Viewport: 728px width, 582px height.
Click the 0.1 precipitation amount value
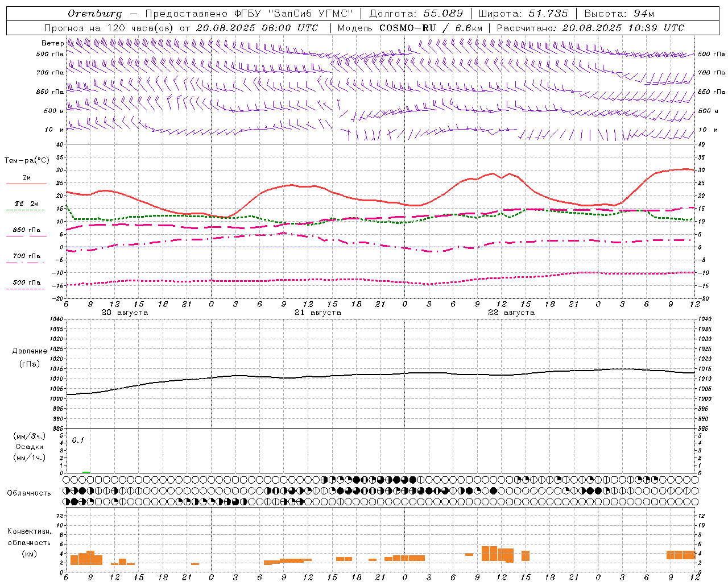tap(78, 440)
